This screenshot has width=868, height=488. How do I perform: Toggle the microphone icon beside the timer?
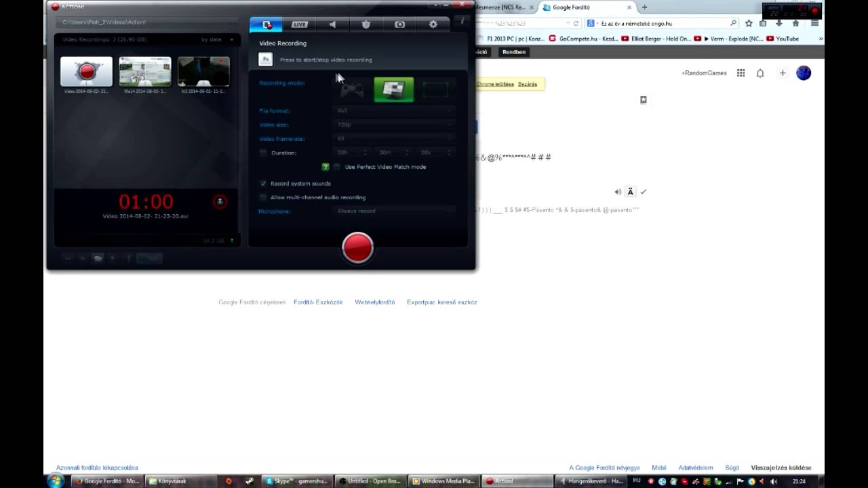coord(219,201)
